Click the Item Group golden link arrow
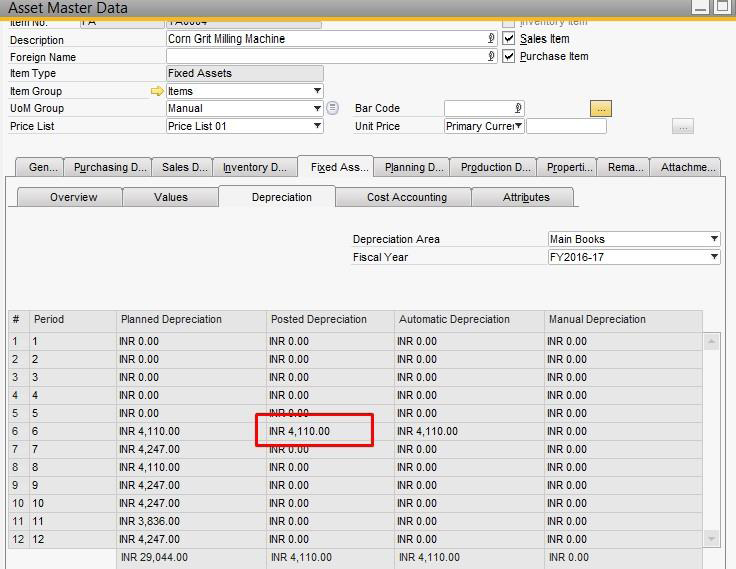 click(x=157, y=91)
